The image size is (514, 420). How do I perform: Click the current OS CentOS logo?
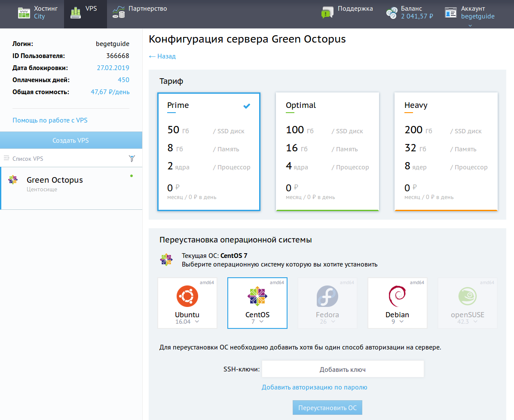[x=166, y=260]
